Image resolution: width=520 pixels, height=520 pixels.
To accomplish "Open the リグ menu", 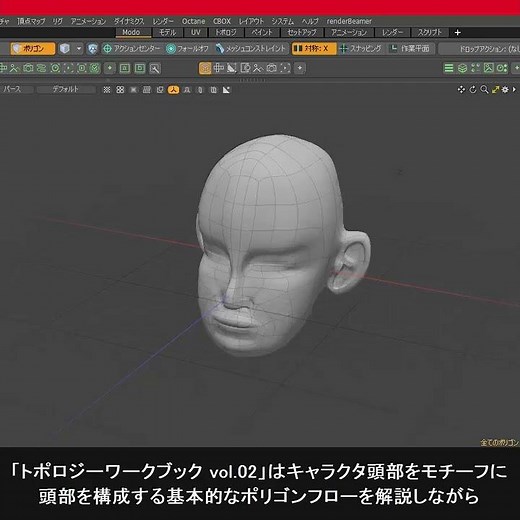I will (x=57, y=21).
